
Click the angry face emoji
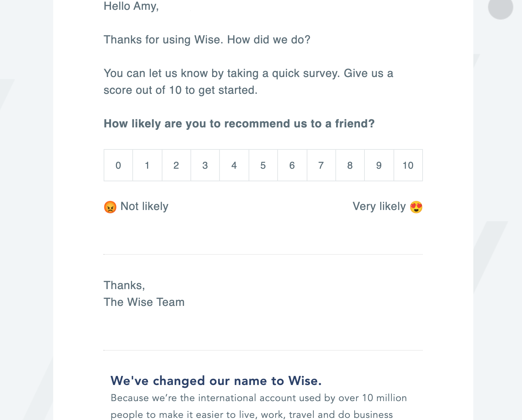click(110, 207)
